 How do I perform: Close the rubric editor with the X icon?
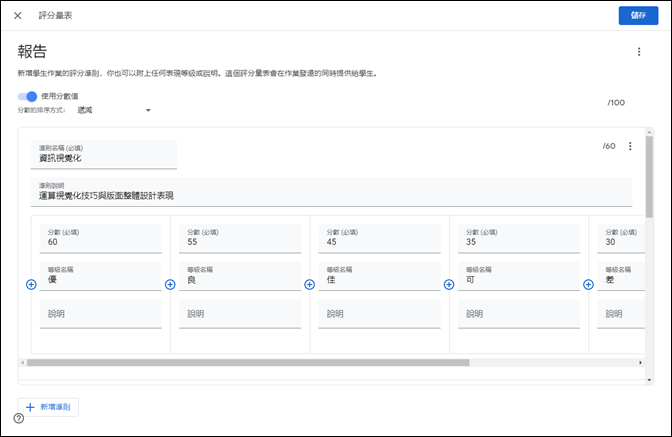pos(18,16)
